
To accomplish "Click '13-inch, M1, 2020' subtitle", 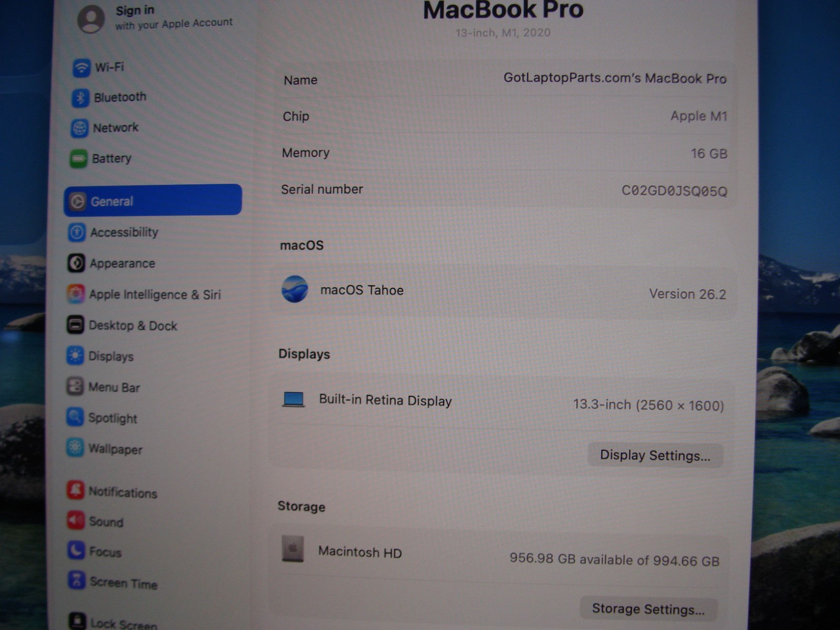I will tap(503, 33).
